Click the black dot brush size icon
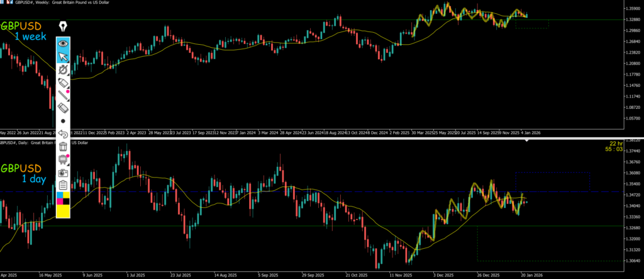This screenshot has height=279, width=644. click(63, 121)
